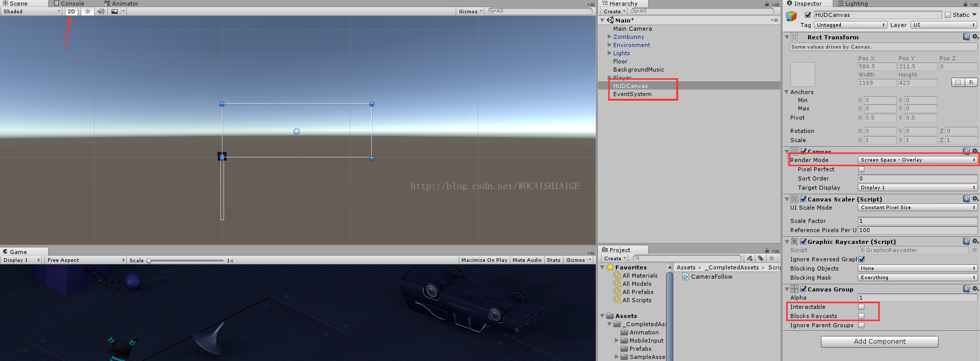Click the Hierarchy search field
The height and width of the screenshot is (361, 980).
[x=702, y=11]
